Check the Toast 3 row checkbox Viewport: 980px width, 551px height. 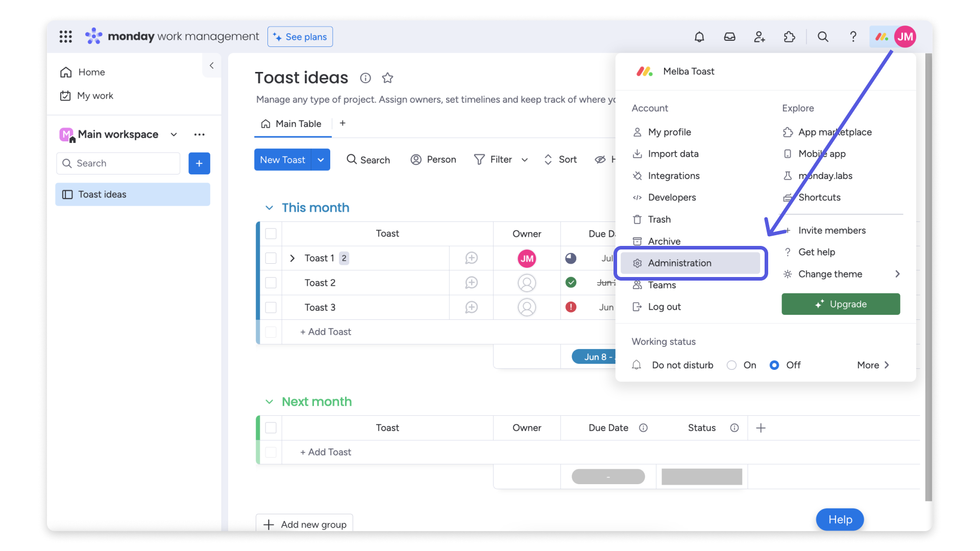pos(271,307)
